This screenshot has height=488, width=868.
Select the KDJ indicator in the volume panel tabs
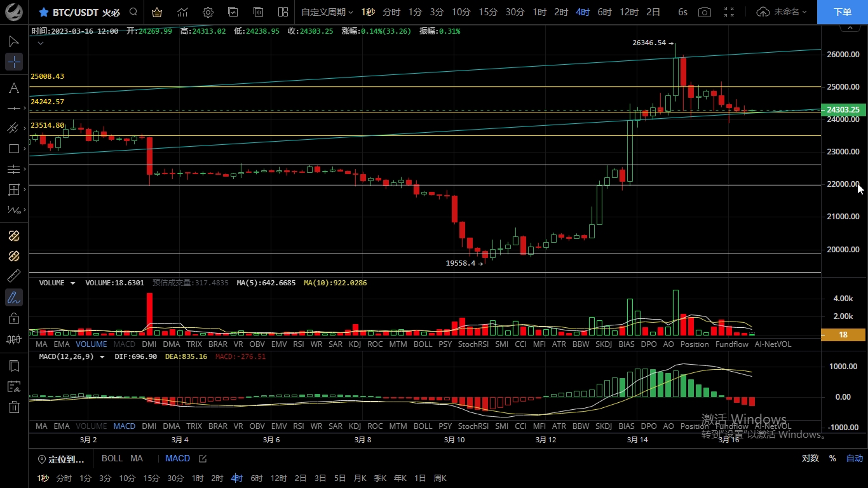point(355,344)
